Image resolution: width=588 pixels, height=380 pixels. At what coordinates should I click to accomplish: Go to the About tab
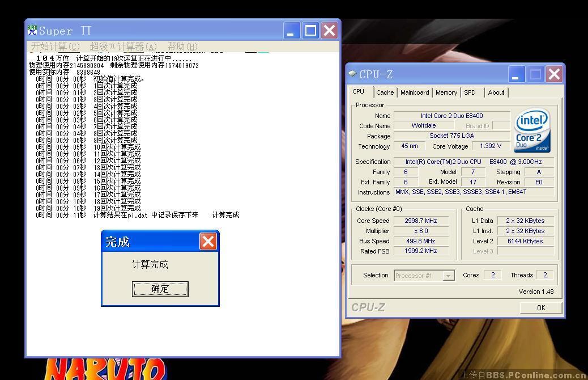(x=496, y=92)
